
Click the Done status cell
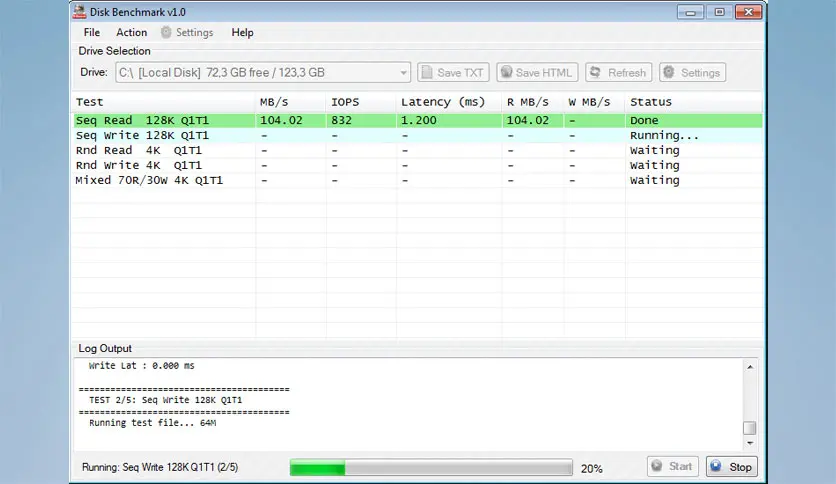[x=644, y=120]
